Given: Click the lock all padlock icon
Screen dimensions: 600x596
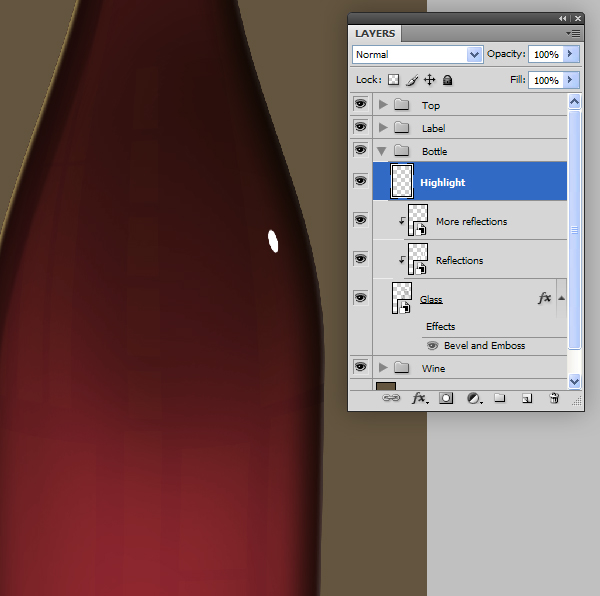Looking at the screenshot, I should pos(447,80).
